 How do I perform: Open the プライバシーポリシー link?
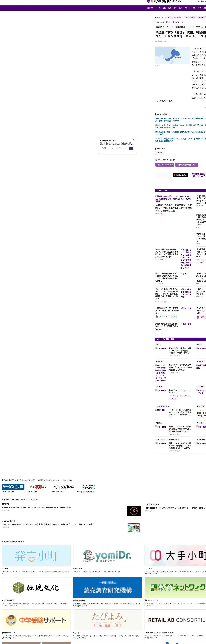pyautogui.click(x=117, y=148)
